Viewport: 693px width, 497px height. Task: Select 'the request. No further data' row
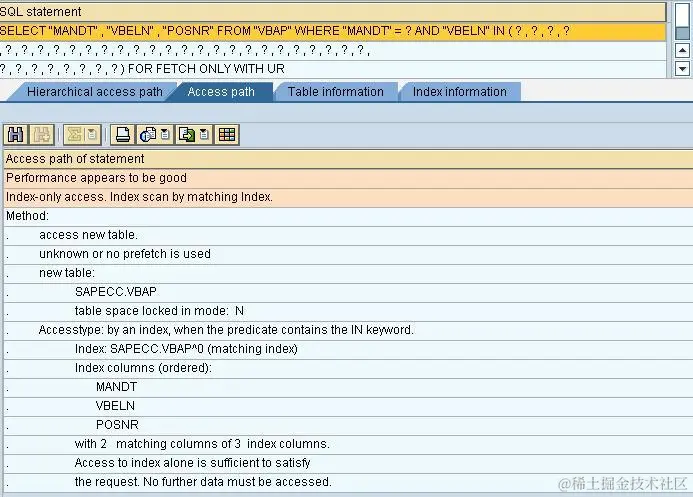[x=348, y=482]
